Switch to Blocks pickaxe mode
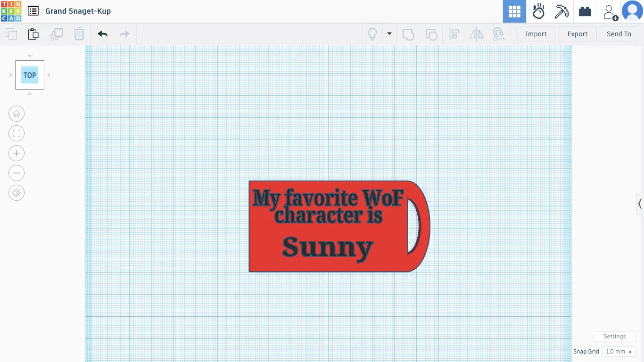Viewport: 644px width, 362px height. tap(561, 11)
